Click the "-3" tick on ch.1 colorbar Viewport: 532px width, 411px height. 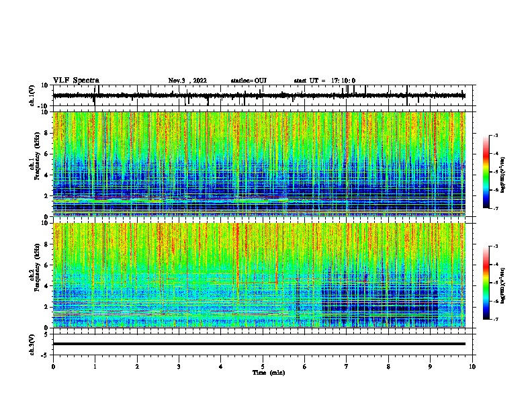click(495, 135)
